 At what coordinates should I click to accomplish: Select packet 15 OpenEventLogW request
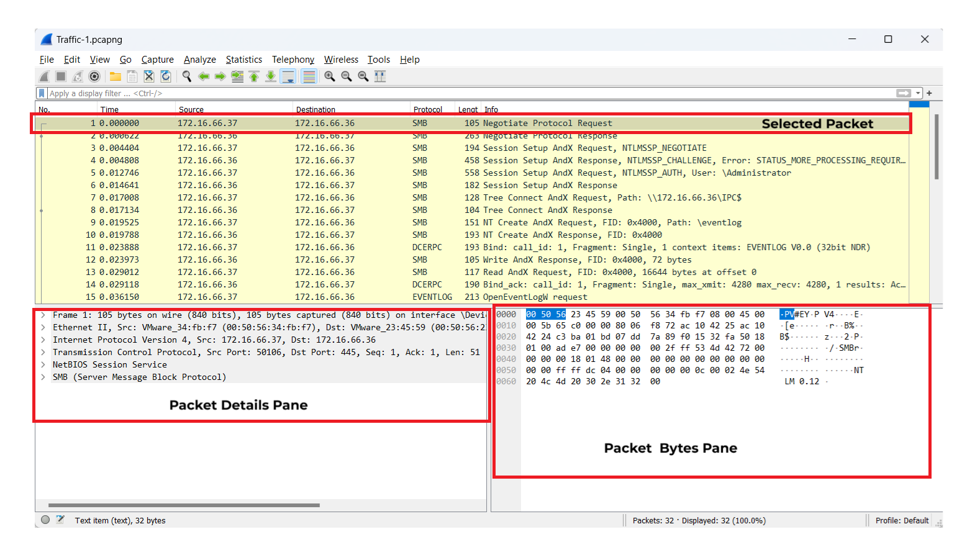pyautogui.click(x=473, y=297)
